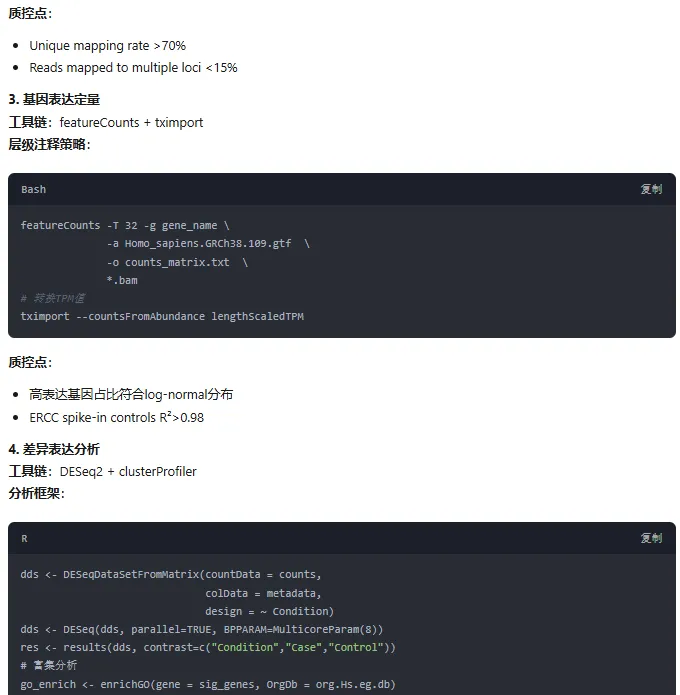Click the DESeqDataSetFromMatrix code line
Screen dimensions: 680x695
point(171,574)
